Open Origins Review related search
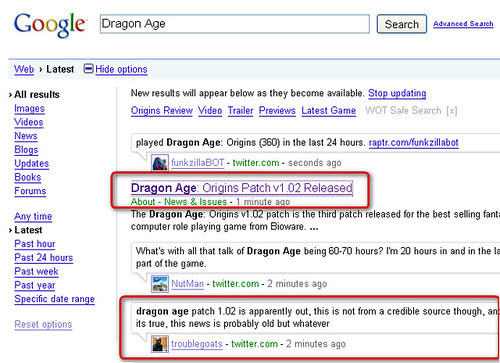Image resolution: width=500 pixels, height=363 pixels. (162, 111)
